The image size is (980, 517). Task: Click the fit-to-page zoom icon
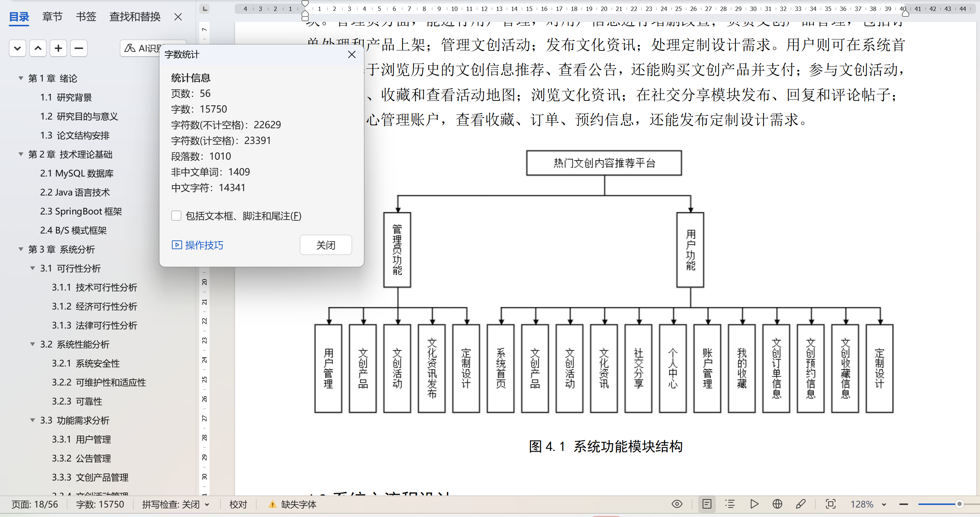830,504
